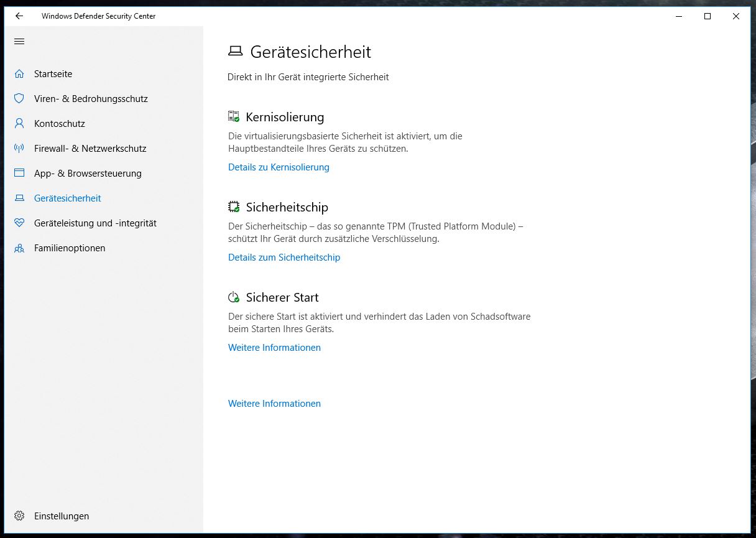The image size is (756, 538).
Task: Click the shield icon for Virenschutz
Action: (19, 99)
